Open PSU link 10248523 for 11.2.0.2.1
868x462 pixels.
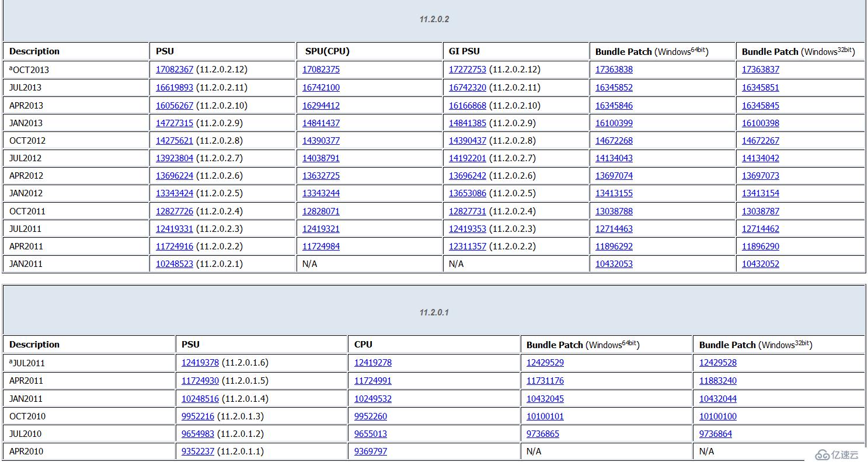point(175,264)
